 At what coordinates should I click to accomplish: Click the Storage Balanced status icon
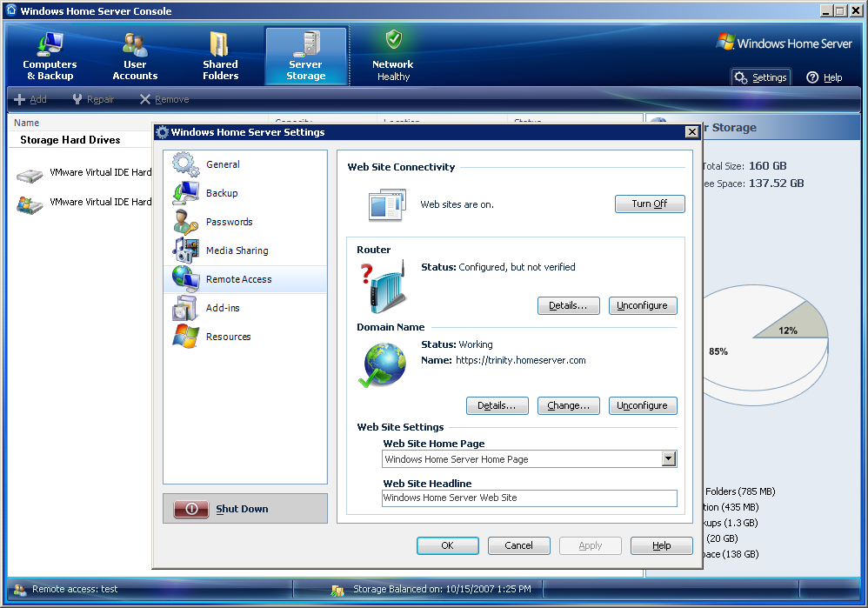tap(337, 591)
